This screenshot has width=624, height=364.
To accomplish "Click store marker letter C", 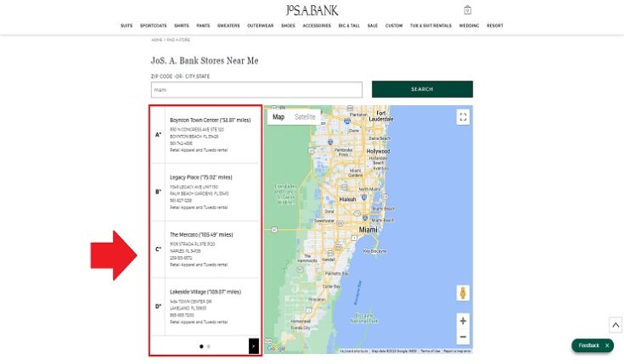I will click(159, 249).
